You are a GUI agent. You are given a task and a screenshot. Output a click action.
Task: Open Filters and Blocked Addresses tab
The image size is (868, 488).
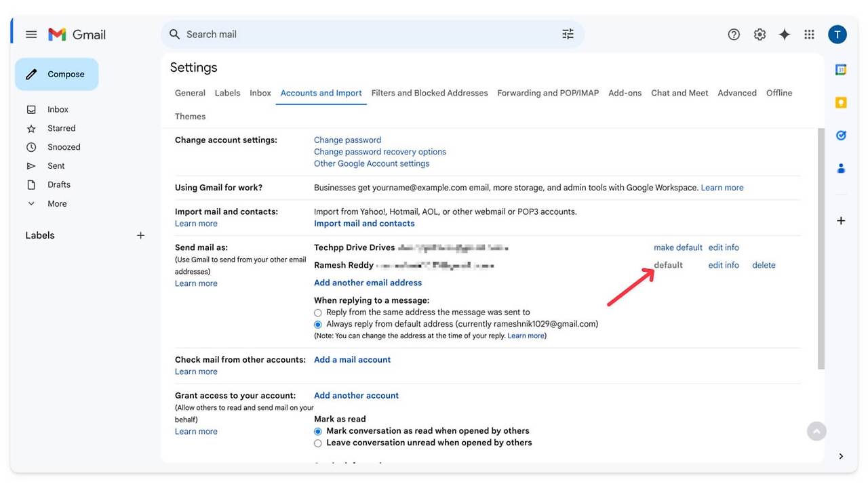[x=430, y=93]
